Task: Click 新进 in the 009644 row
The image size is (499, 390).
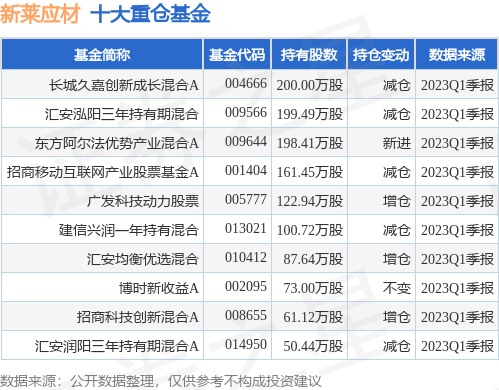Action: 397,143
